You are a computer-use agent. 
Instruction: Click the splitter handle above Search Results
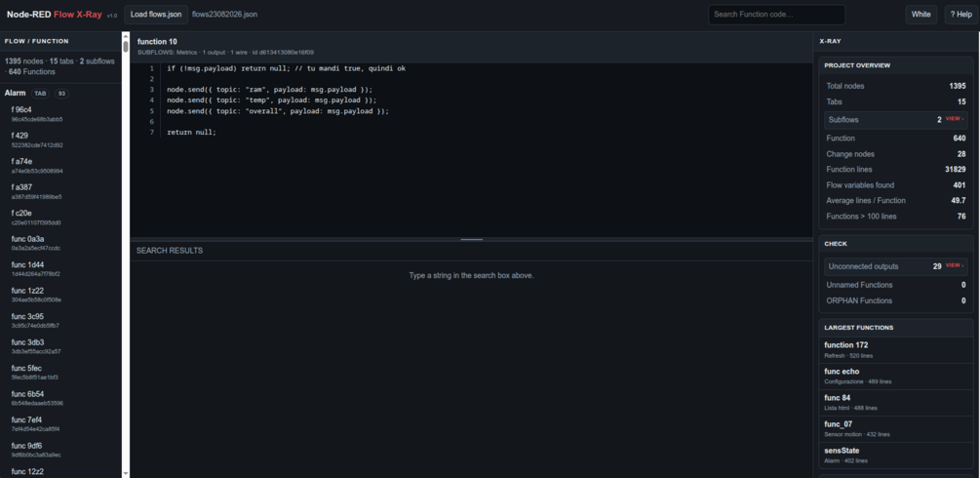[471, 239]
